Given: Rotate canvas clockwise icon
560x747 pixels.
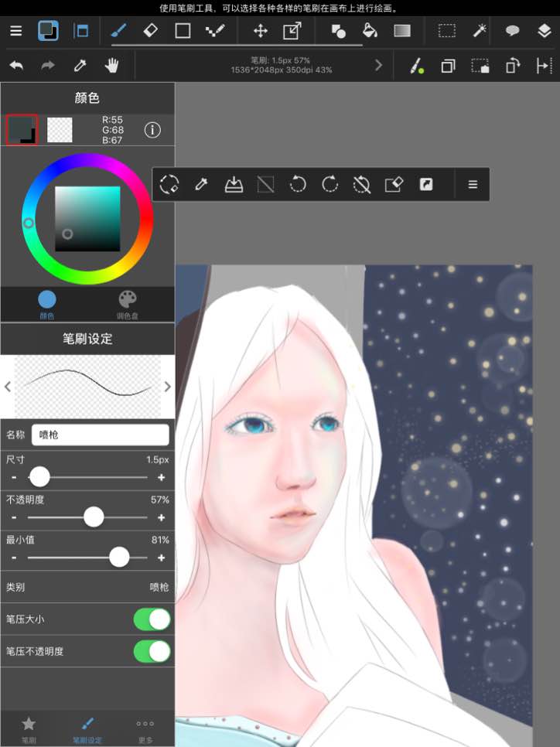Looking at the screenshot, I should pyautogui.click(x=330, y=184).
